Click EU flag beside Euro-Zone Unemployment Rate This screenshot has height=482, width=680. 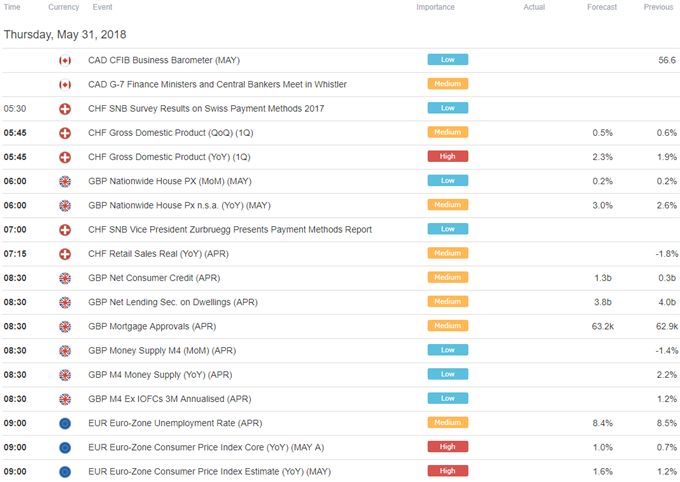(65, 423)
